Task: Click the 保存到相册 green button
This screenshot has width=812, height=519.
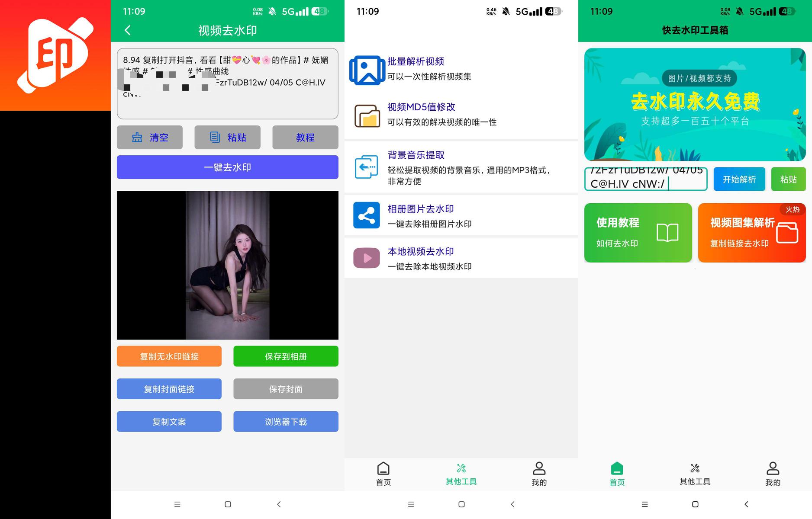Action: (286, 356)
